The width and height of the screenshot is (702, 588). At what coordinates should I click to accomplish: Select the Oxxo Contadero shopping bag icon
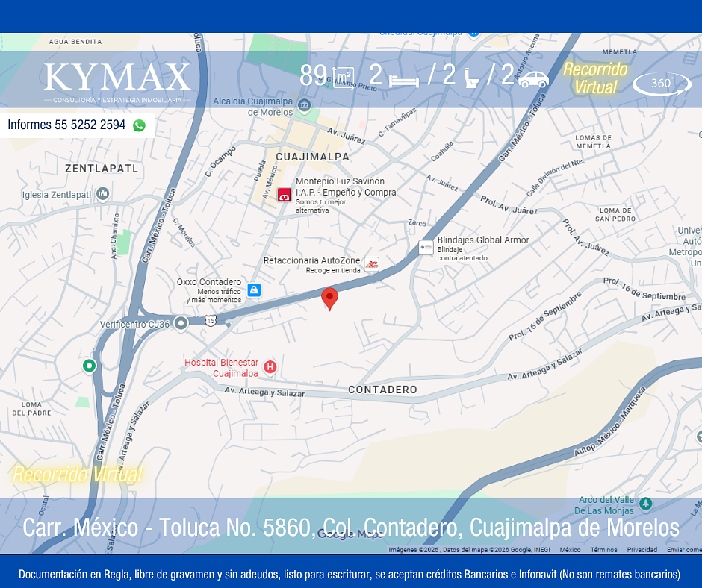(254, 290)
